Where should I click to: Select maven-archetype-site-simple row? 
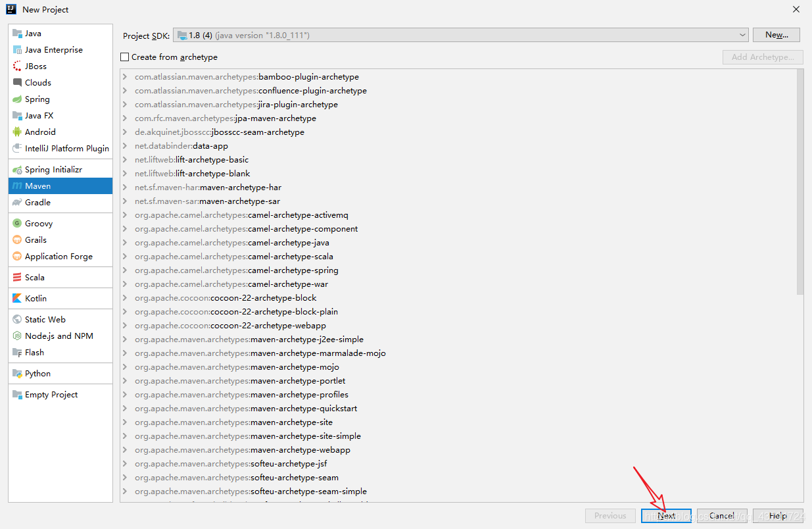(458, 436)
